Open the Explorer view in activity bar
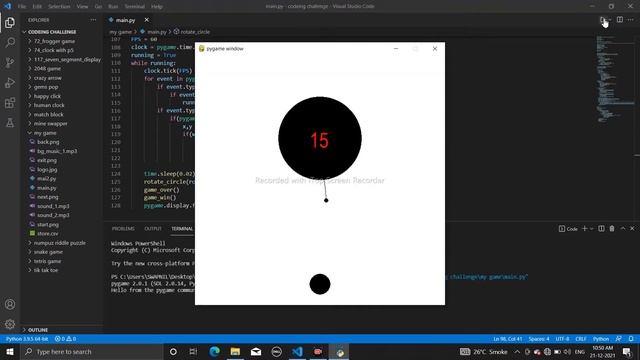Viewport: 640px width, 360px height. tap(10, 22)
